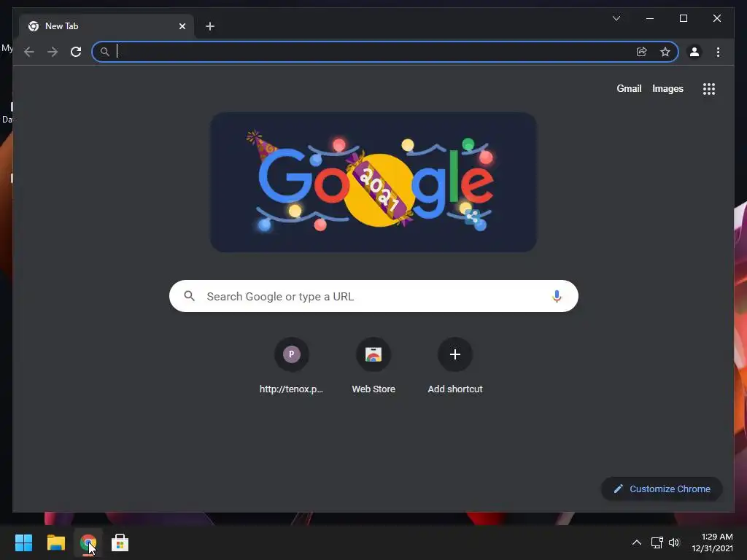Focus the Search Google or type a URL box
Viewport: 747px width, 560px height.
click(373, 296)
